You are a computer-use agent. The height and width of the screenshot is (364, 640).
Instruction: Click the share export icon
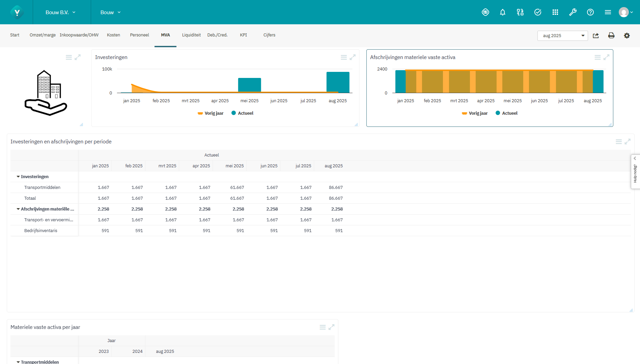click(x=596, y=36)
